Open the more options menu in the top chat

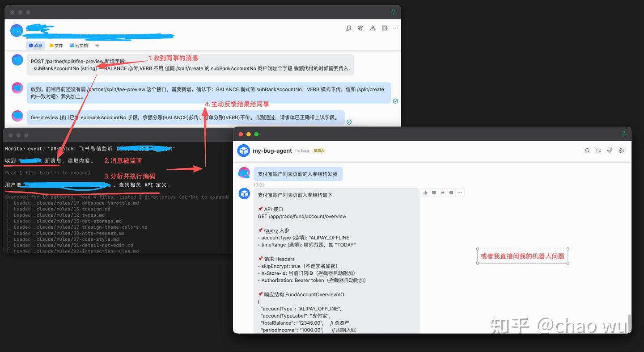[x=396, y=28]
